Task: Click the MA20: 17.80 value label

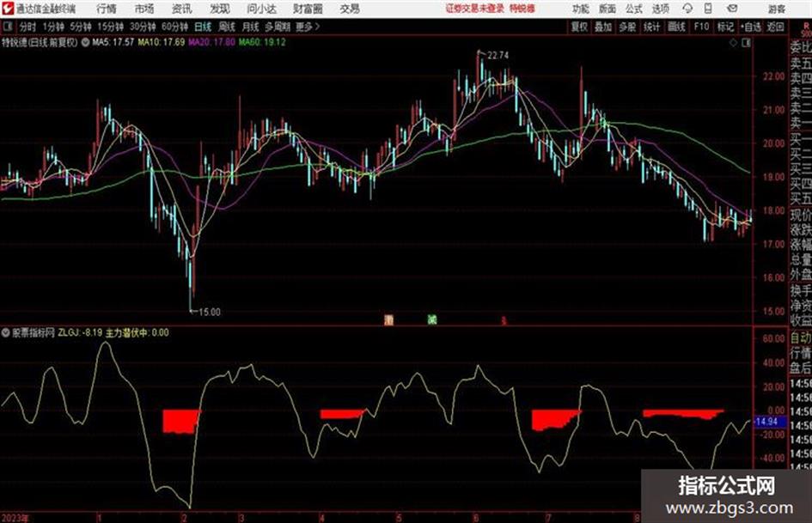Action: [x=211, y=42]
